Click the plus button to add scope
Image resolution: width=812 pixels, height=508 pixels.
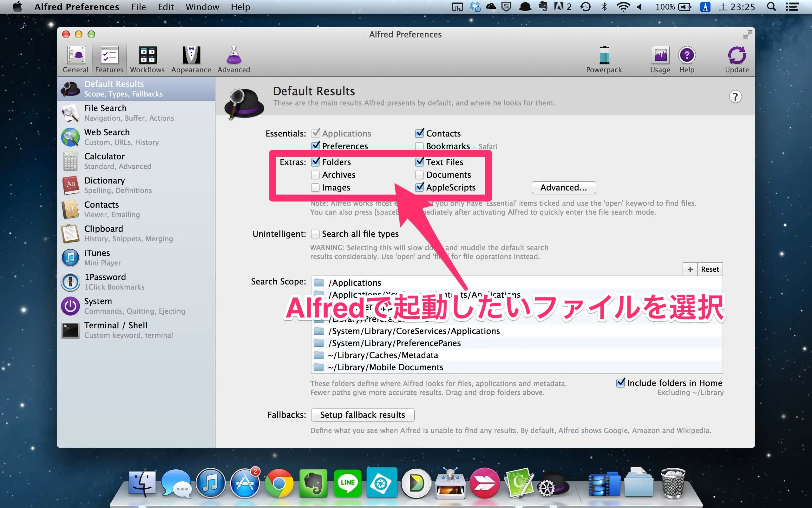click(690, 269)
